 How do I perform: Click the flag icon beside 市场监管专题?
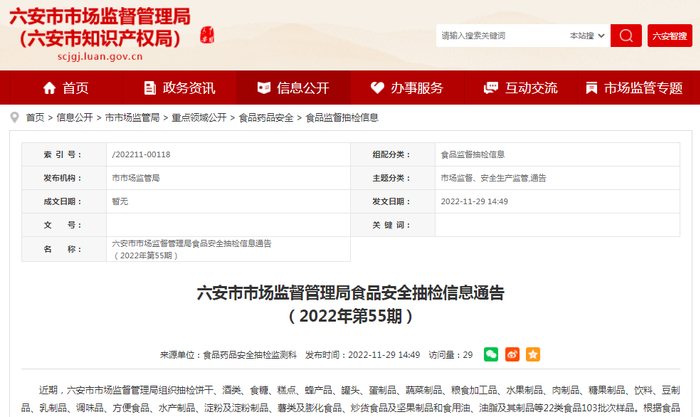(592, 88)
